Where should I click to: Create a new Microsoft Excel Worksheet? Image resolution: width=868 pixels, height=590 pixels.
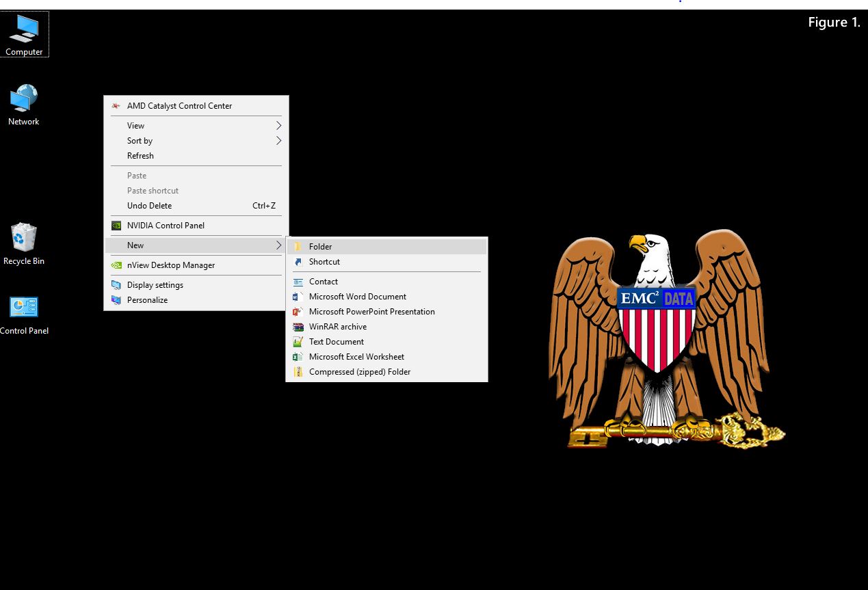pyautogui.click(x=386, y=357)
